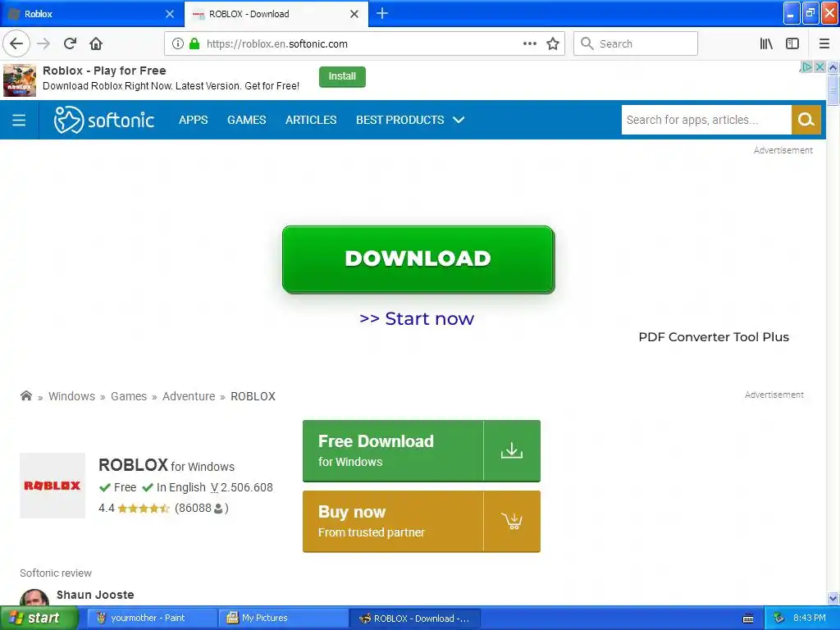Open the Firefox library icon
This screenshot has height=630, width=840.
pos(767,43)
